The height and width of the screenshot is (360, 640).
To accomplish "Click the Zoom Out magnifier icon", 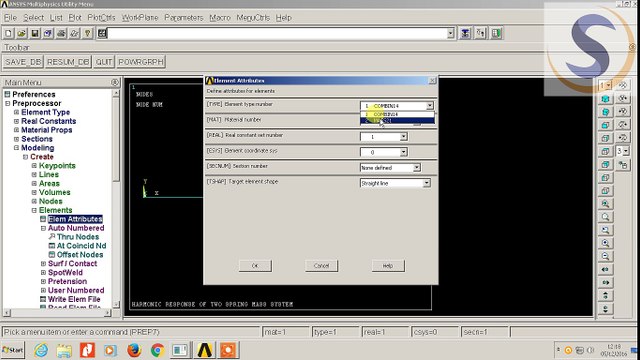I will pos(605,256).
